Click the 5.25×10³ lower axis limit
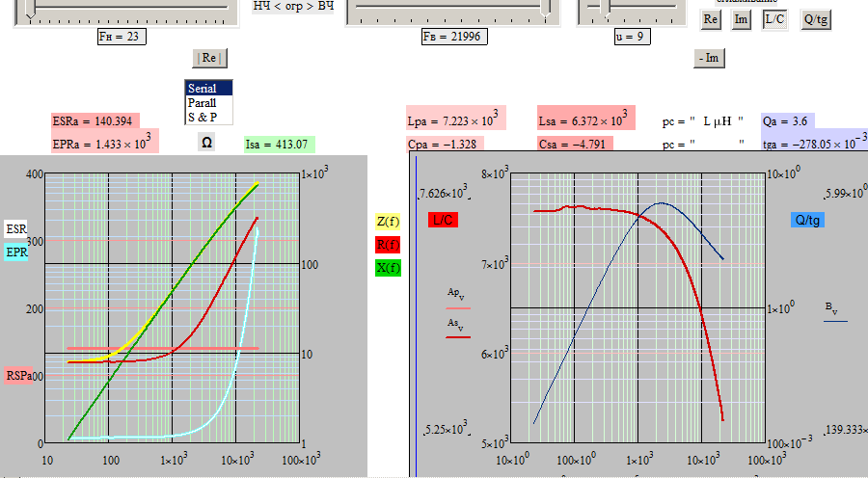Screen dimensions: 868x478 (448, 429)
